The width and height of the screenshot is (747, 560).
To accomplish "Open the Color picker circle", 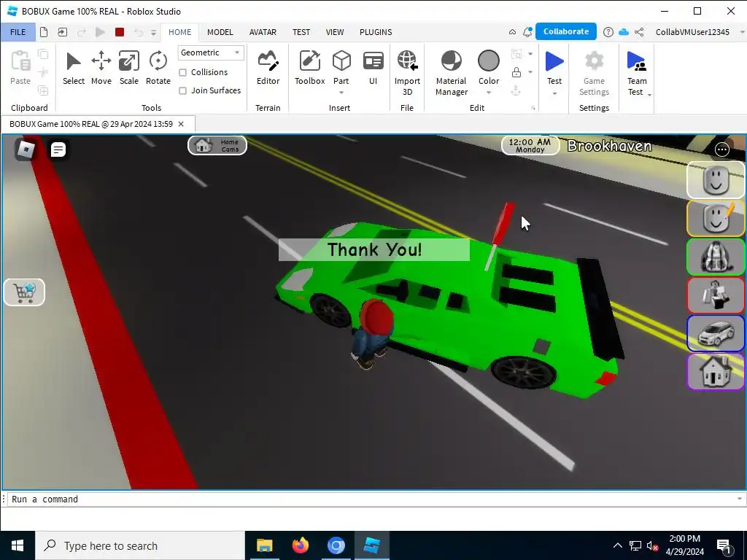I will (x=489, y=61).
